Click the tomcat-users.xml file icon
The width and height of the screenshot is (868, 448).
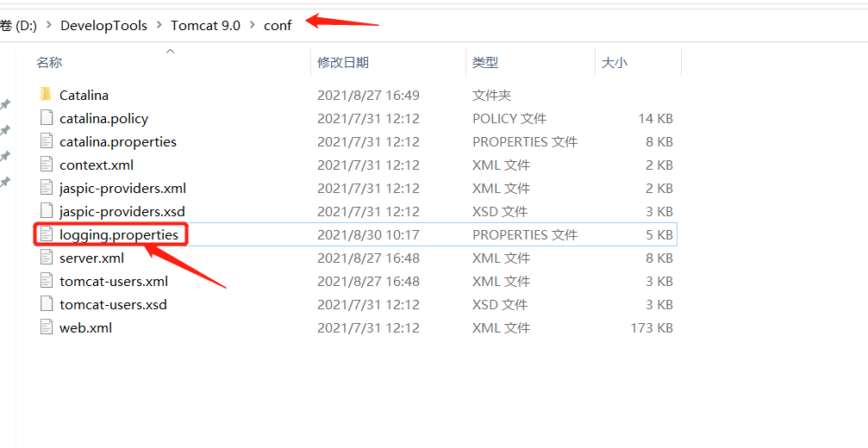pyautogui.click(x=46, y=281)
